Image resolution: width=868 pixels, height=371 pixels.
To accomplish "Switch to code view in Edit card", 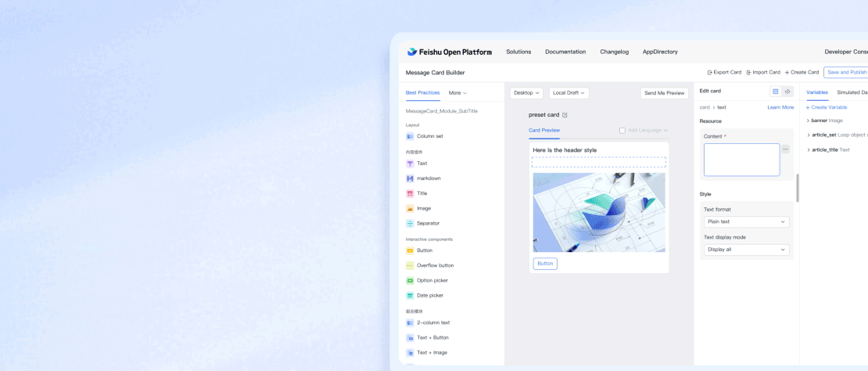I will (x=787, y=92).
